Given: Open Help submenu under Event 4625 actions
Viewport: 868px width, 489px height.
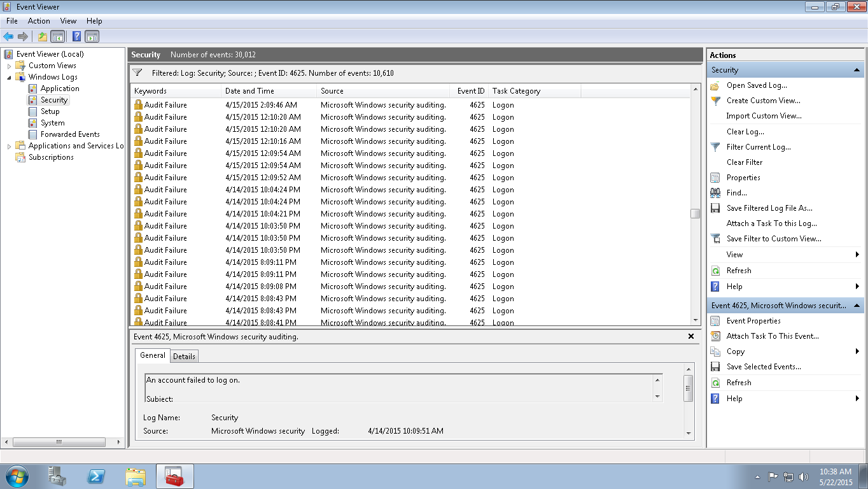Looking at the screenshot, I should 785,399.
